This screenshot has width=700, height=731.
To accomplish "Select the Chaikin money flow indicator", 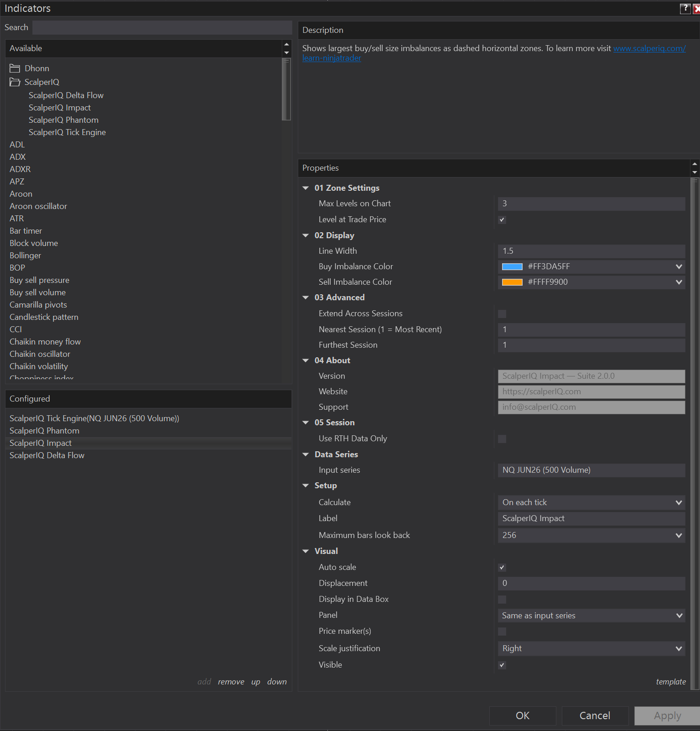I will 45,342.
